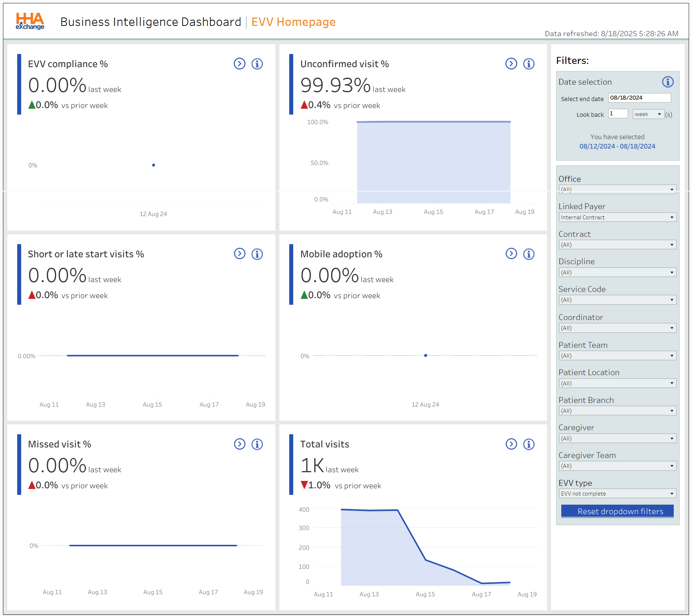Expand the Caregiver Team dropdown
Image resolution: width=692 pixels, height=616 pixels.
point(617,466)
